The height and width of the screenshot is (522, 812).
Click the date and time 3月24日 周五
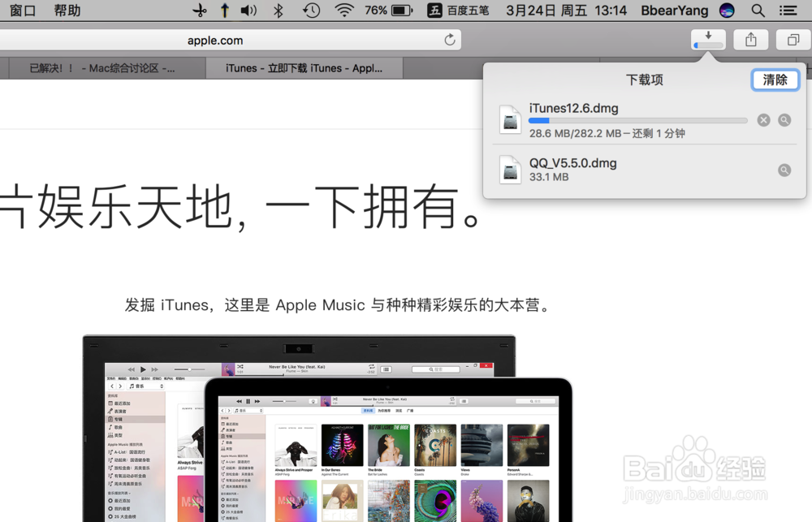(566, 11)
